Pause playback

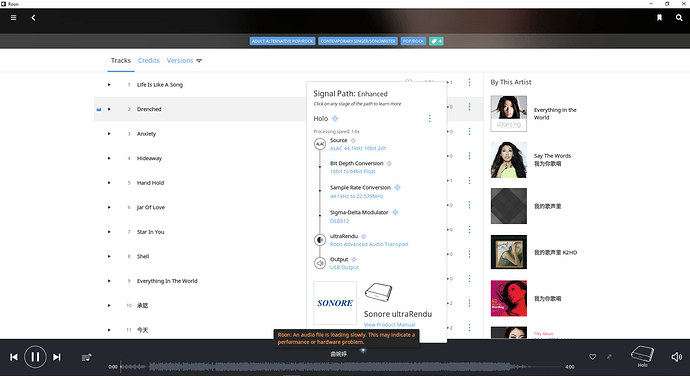click(35, 357)
